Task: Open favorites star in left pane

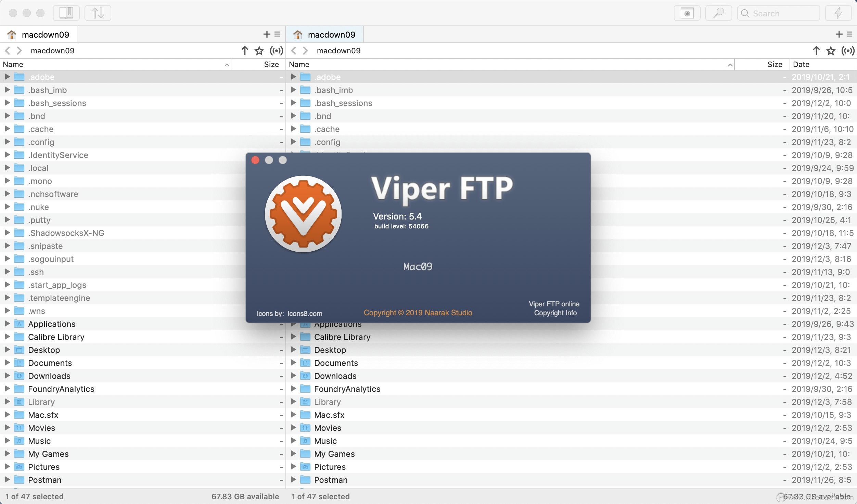Action: click(x=259, y=51)
